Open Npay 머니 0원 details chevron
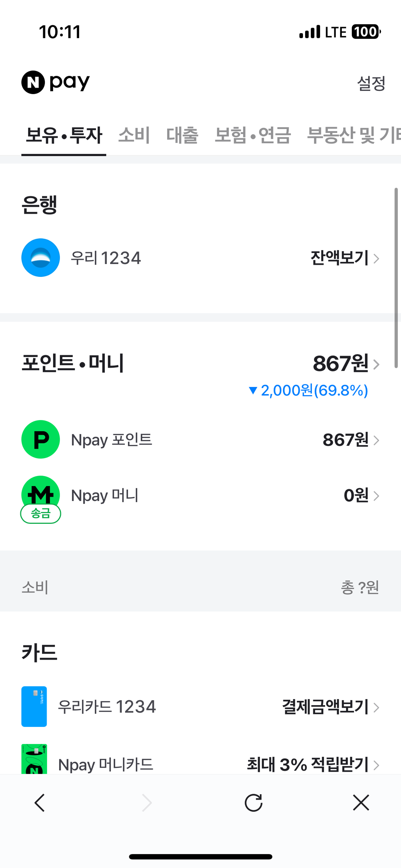This screenshot has height=868, width=401. 376,496
